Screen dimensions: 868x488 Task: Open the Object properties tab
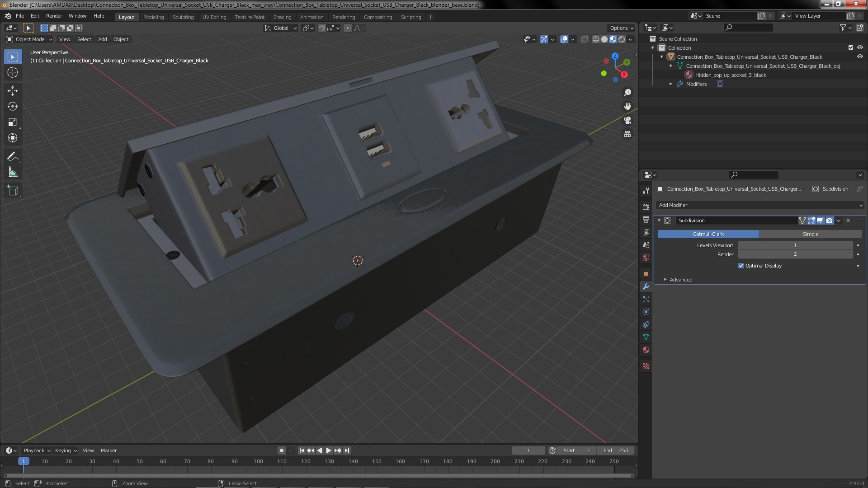646,274
